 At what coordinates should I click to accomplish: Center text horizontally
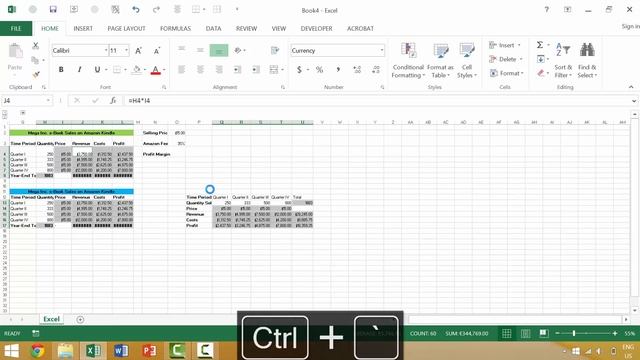click(200, 70)
